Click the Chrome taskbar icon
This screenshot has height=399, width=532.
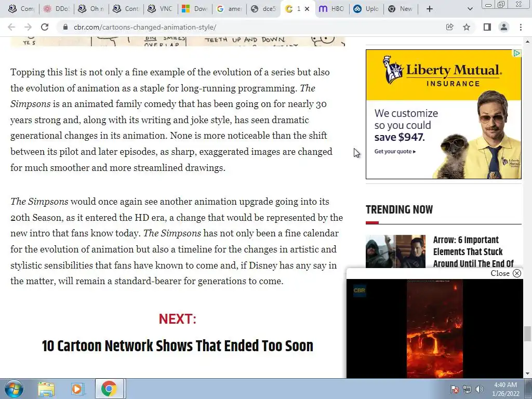click(109, 389)
